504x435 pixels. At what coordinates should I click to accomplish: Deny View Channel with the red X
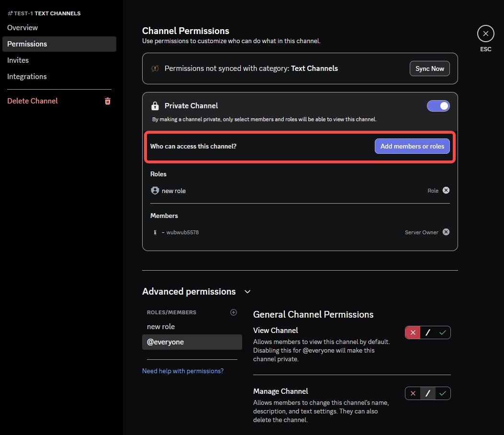(413, 332)
